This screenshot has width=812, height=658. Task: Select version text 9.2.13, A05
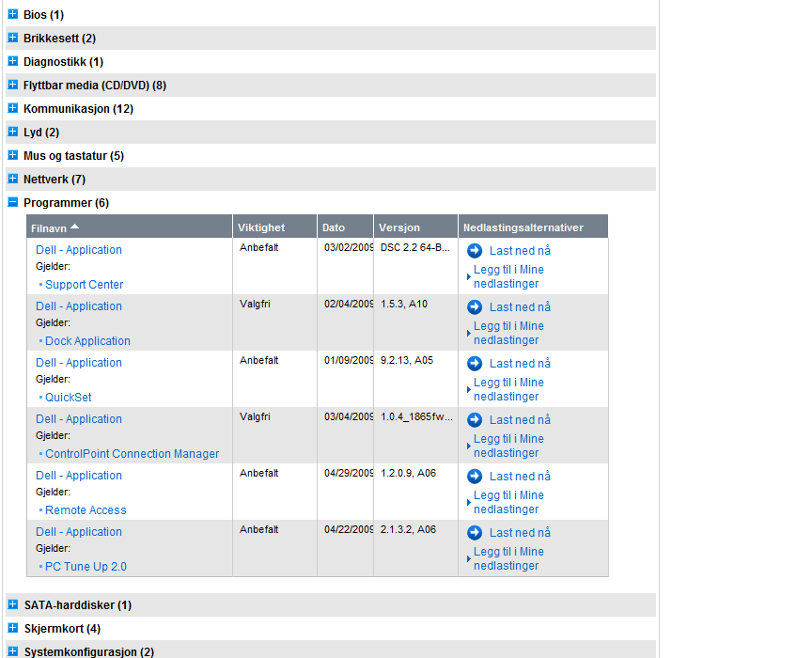click(407, 361)
